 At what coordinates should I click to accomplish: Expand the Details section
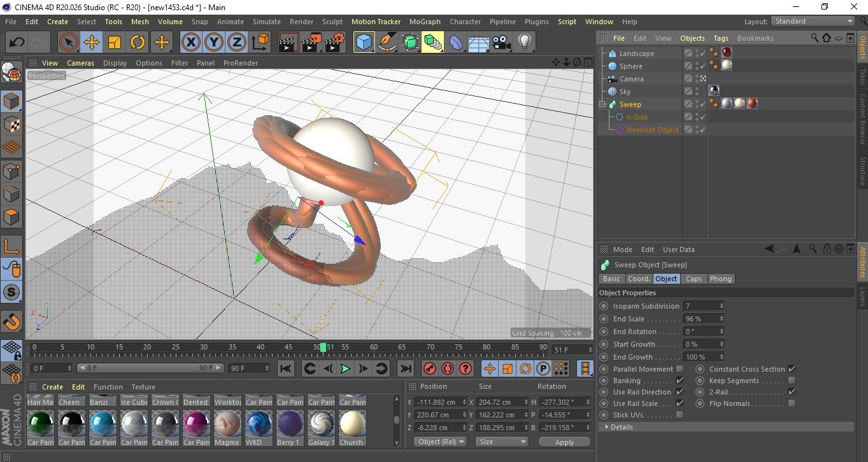pos(606,427)
